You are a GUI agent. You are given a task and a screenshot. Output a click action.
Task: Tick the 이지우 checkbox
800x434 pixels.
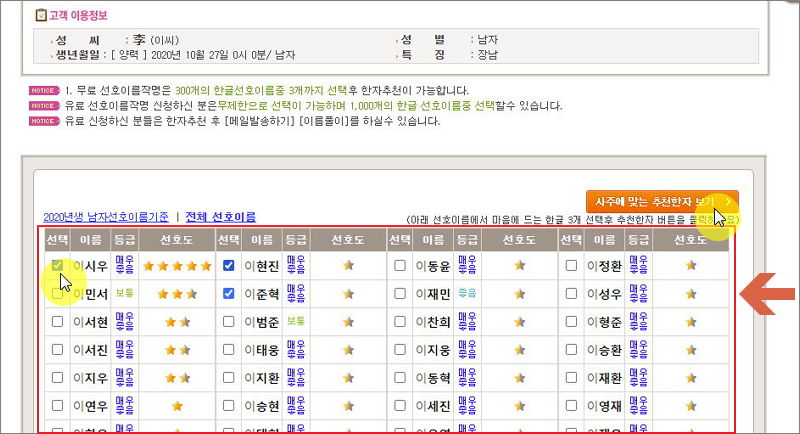click(x=57, y=378)
